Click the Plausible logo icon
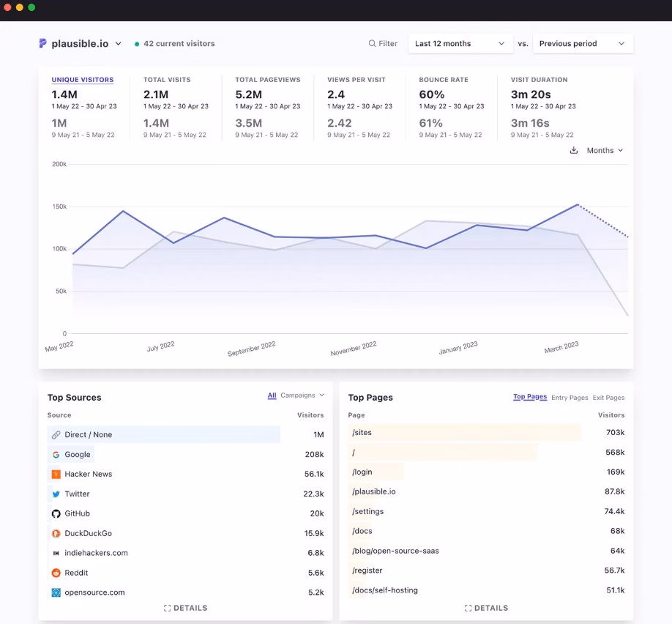The width and height of the screenshot is (672, 624). pyautogui.click(x=42, y=43)
